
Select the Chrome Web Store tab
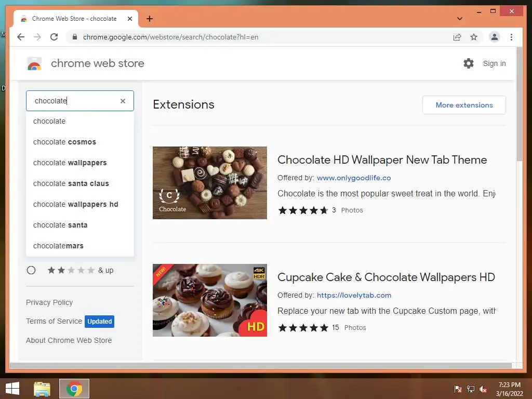pyautogui.click(x=76, y=19)
